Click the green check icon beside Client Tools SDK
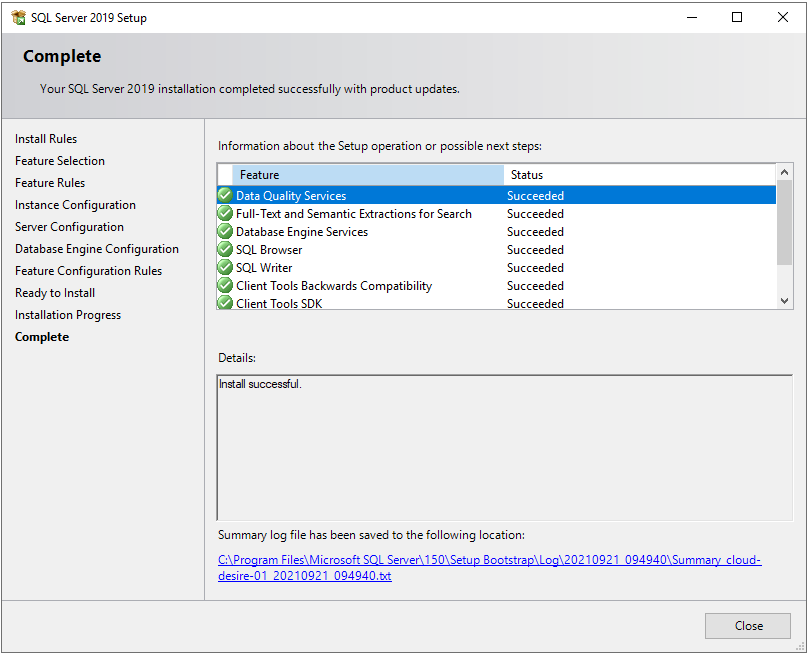Screen dimensions: 812x657 pyautogui.click(x=225, y=303)
